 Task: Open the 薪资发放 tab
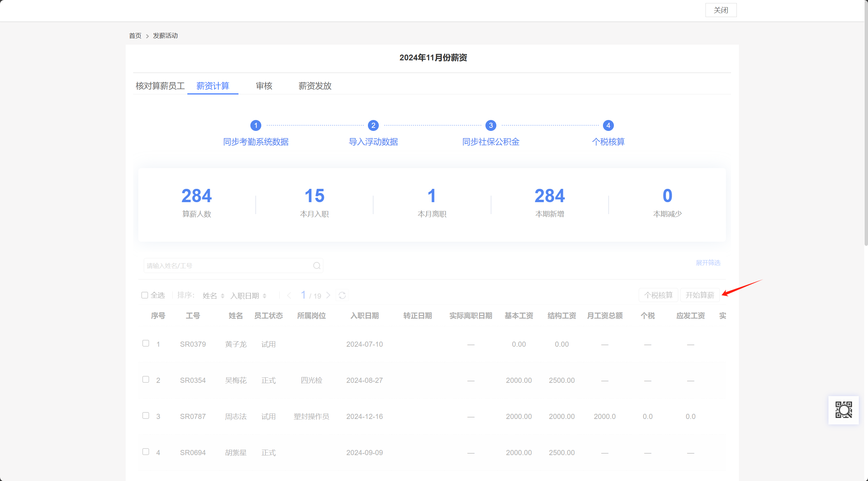(315, 86)
